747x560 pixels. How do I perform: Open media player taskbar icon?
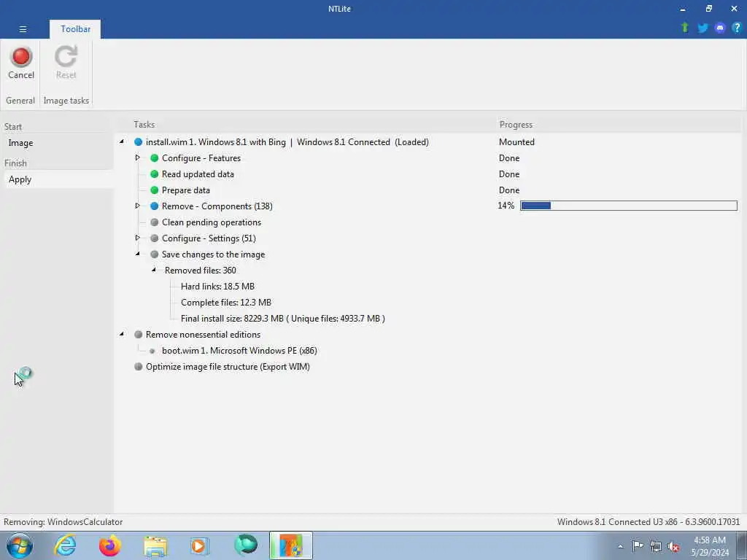pos(200,545)
